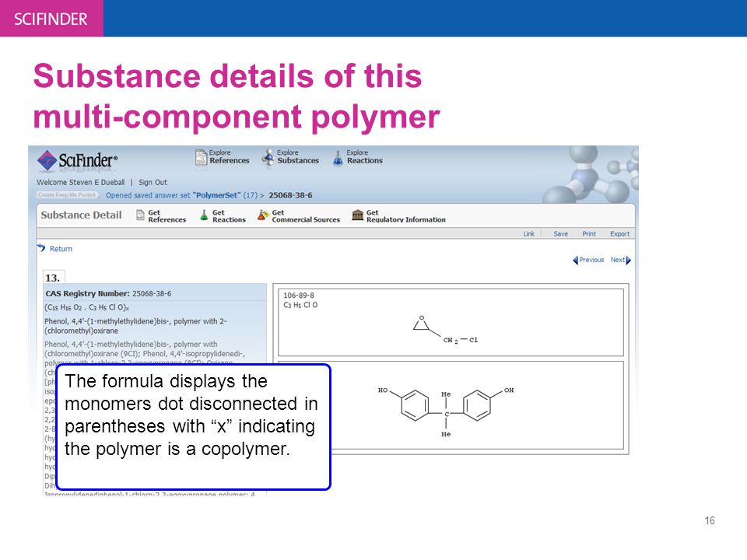Open the Explore Reactions menu label
The width and height of the screenshot is (747, 560).
(x=364, y=156)
